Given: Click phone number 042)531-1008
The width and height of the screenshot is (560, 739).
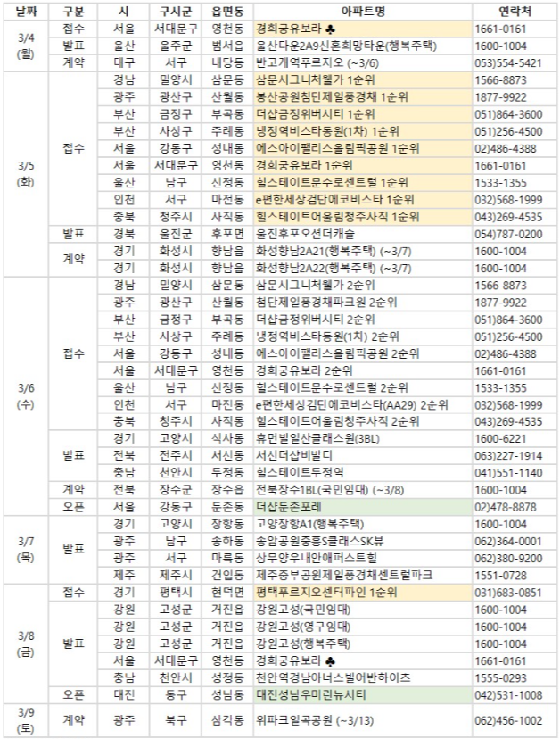Looking at the screenshot, I should click(x=508, y=695).
